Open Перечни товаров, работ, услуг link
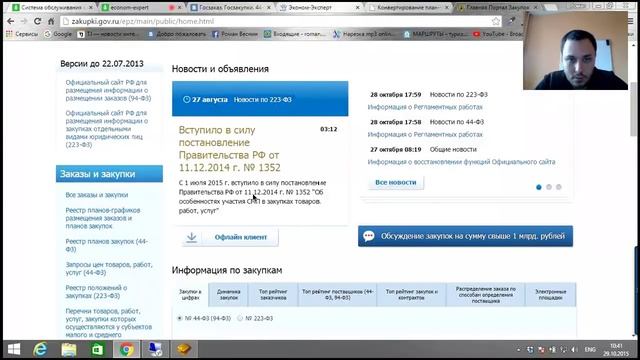This screenshot has width=640, height=360. pyautogui.click(x=109, y=323)
